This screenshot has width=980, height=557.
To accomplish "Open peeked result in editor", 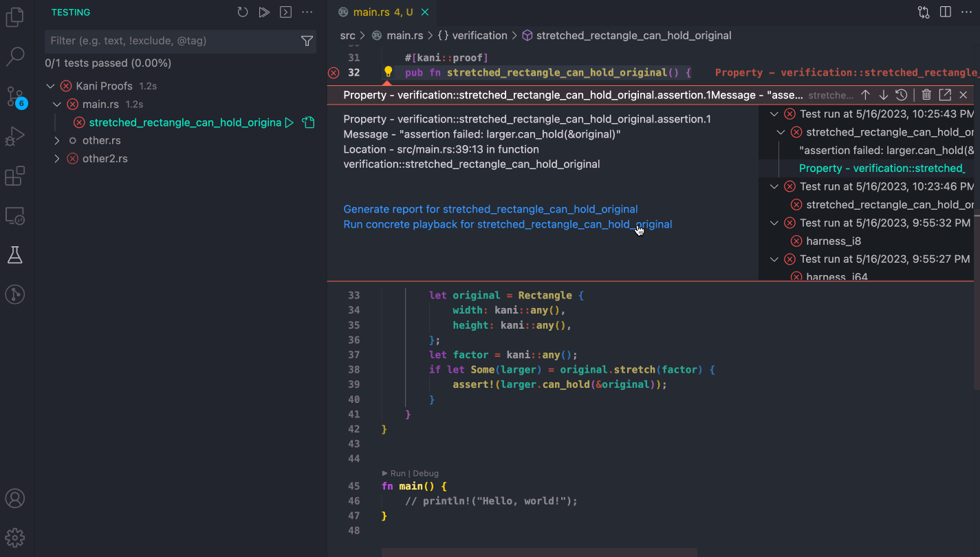I will click(x=945, y=95).
